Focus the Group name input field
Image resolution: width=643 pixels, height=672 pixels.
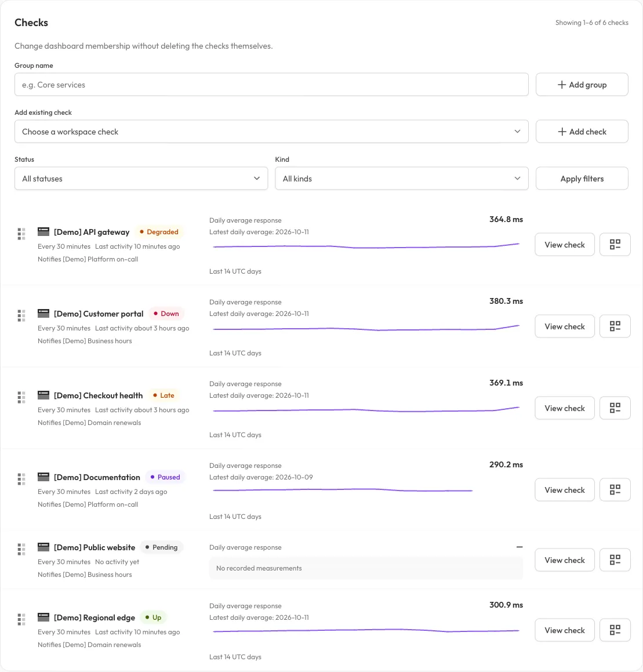271,85
